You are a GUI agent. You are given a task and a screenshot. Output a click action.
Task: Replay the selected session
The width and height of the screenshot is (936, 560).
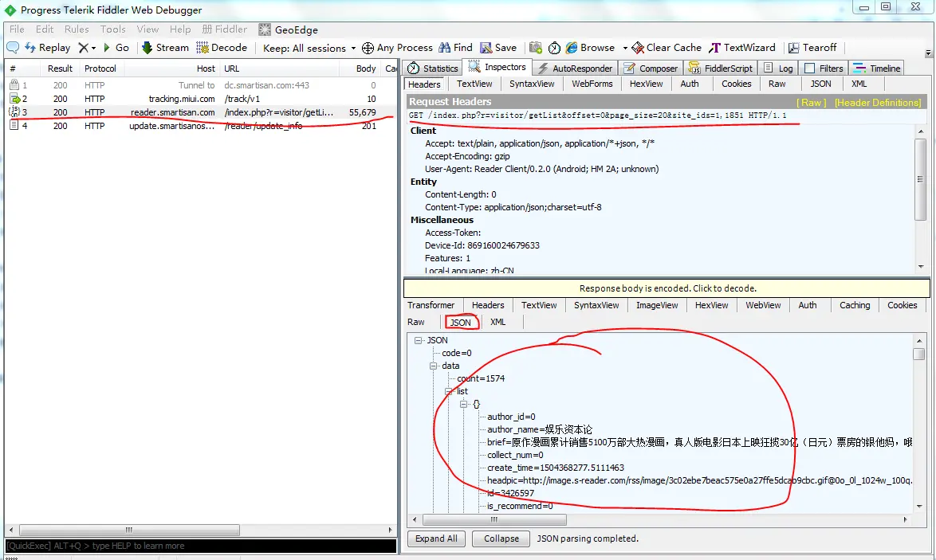(x=48, y=48)
